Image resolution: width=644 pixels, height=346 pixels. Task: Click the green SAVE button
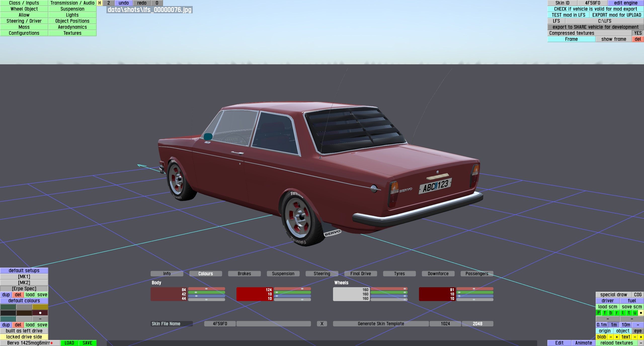pos(87,343)
